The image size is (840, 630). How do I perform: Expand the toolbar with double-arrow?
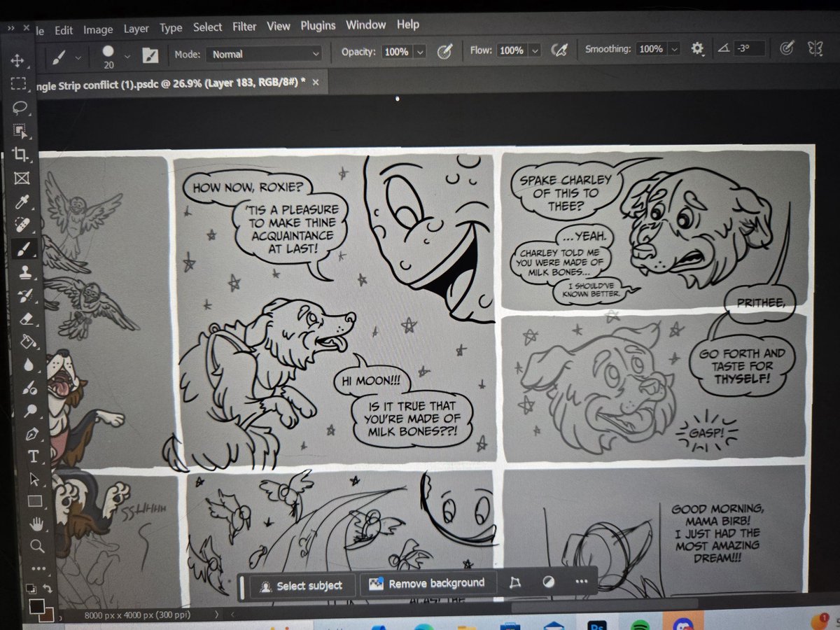point(10,28)
